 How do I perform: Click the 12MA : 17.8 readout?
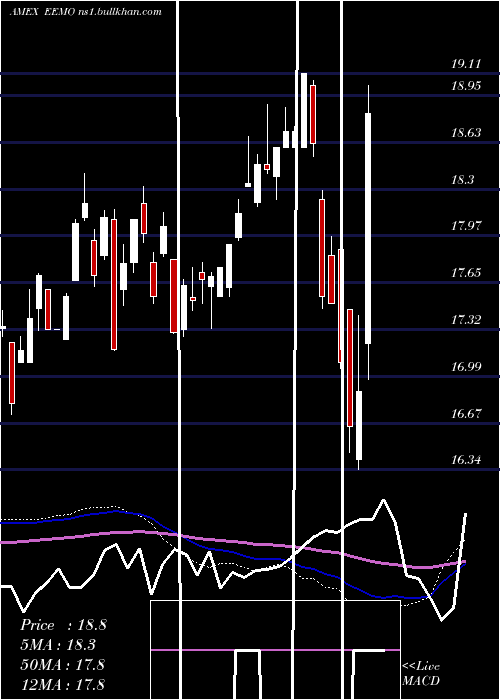pyautogui.click(x=62, y=684)
